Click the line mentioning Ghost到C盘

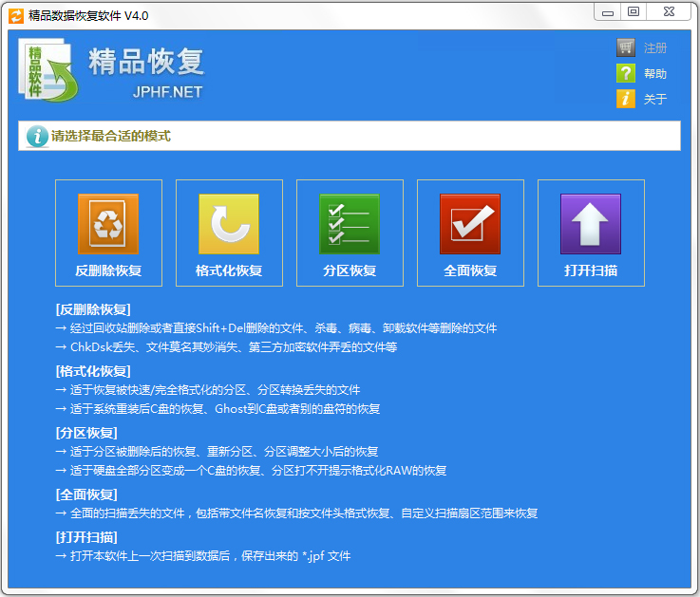coord(218,409)
